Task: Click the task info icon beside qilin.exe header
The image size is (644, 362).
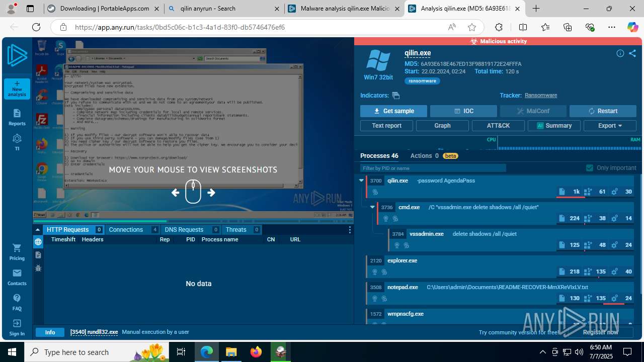Action: pyautogui.click(x=620, y=53)
